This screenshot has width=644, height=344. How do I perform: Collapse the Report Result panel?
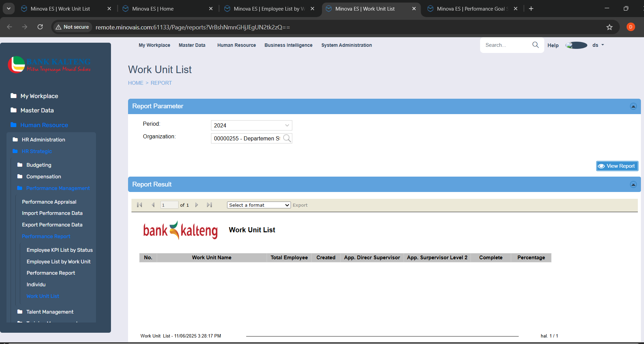[x=633, y=184]
